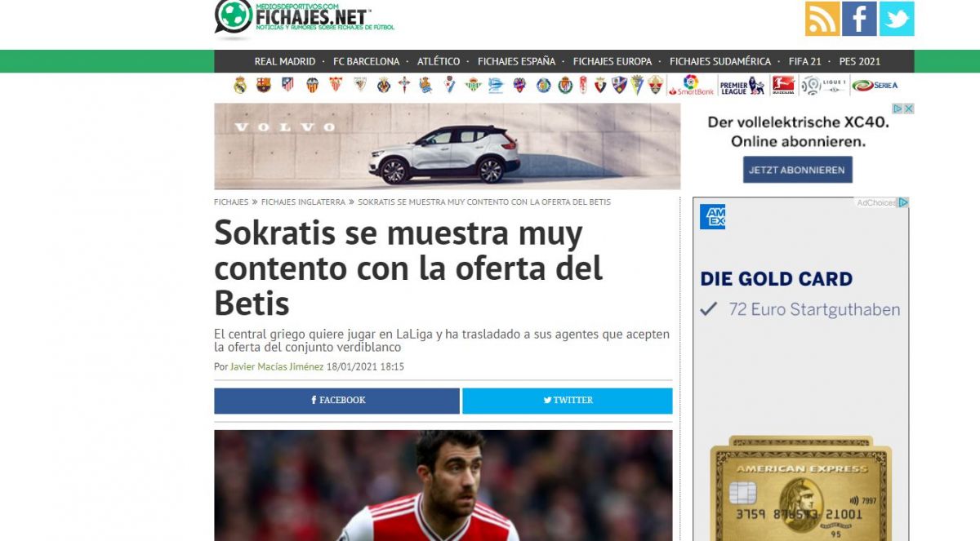The width and height of the screenshot is (980, 541).
Task: Click the 72 Euro Startguthaben text
Action: tap(814, 310)
